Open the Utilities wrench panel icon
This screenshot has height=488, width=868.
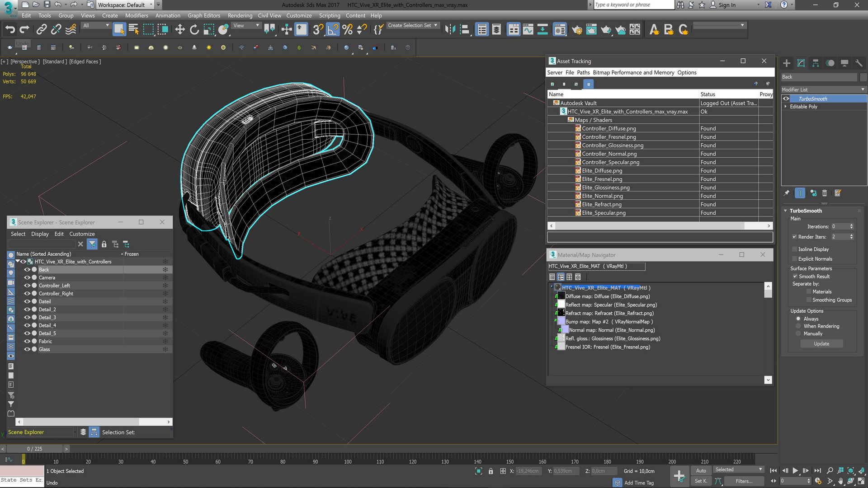coord(859,63)
